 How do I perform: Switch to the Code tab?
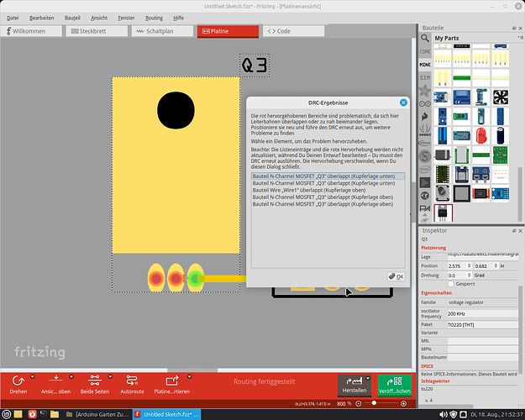click(294, 31)
